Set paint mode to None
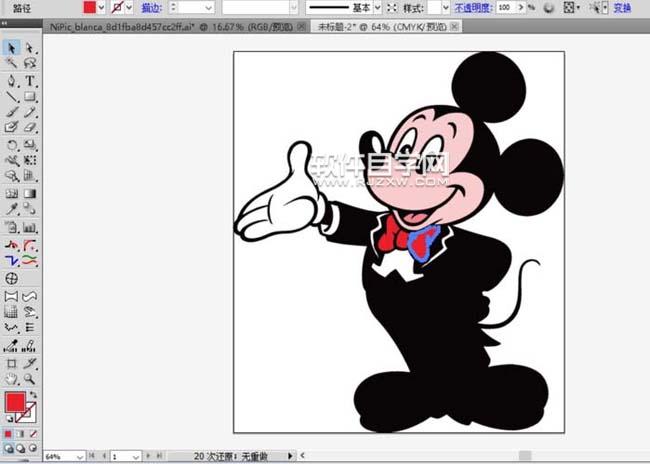The height and width of the screenshot is (464, 650). (33, 434)
